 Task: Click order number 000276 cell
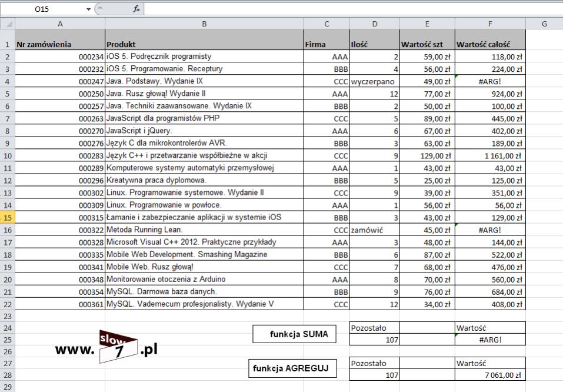pyautogui.click(x=60, y=144)
